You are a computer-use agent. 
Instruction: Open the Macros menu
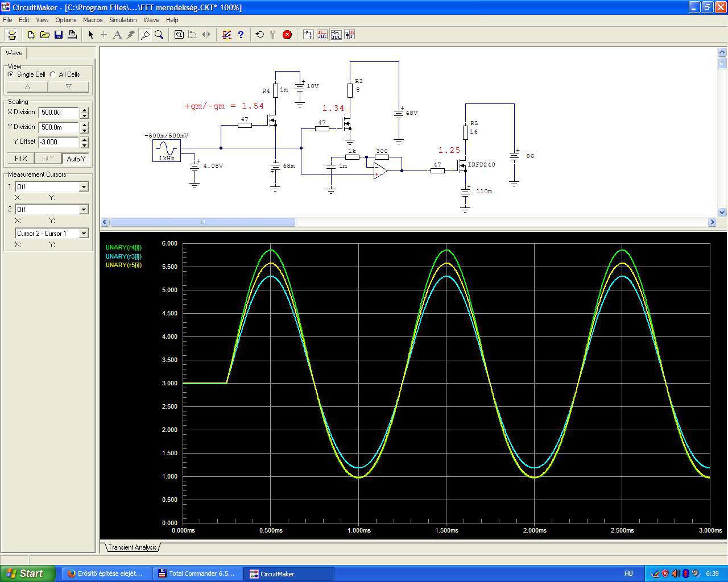coord(93,20)
